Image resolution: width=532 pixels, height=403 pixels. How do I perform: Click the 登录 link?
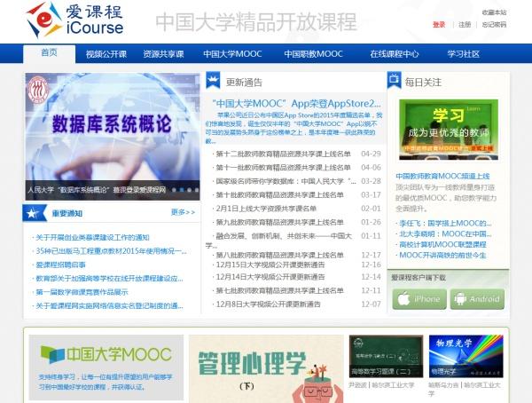(x=439, y=25)
